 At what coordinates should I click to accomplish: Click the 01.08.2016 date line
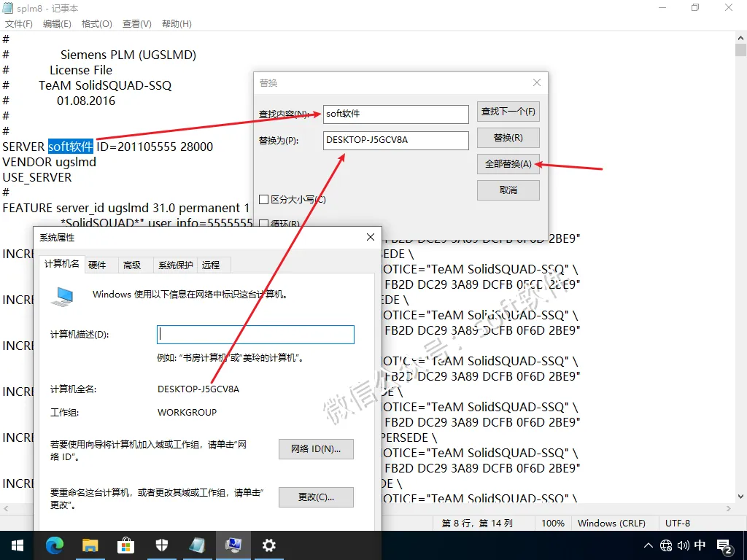coord(86,101)
